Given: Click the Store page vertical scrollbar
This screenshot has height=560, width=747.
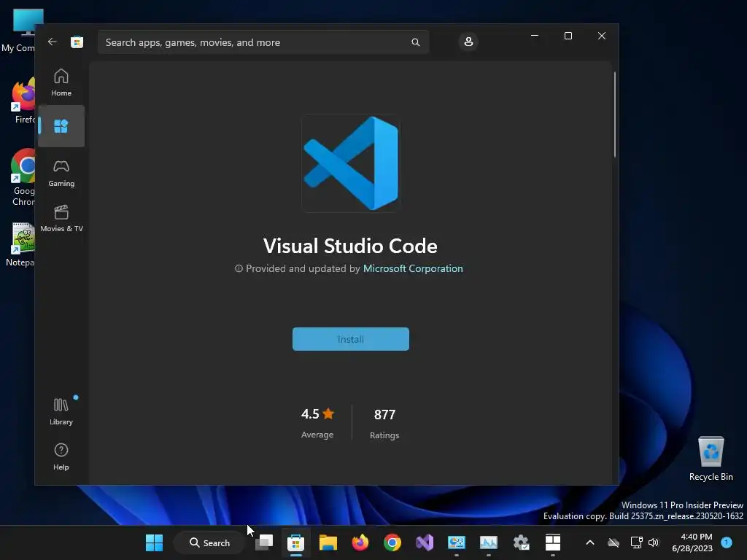Looking at the screenshot, I should pos(614,114).
